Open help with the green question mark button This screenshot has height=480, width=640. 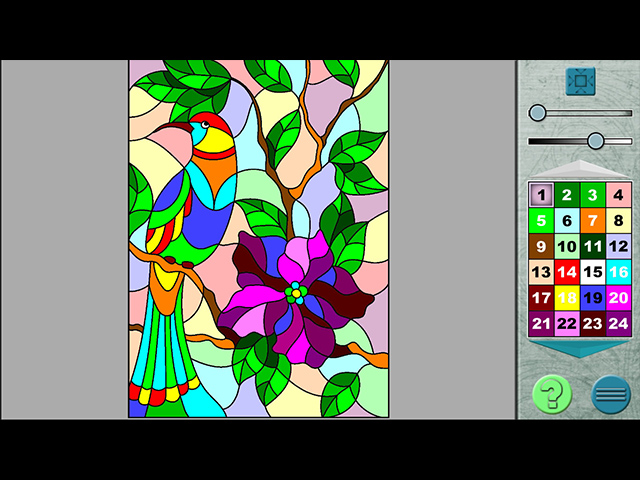(552, 394)
